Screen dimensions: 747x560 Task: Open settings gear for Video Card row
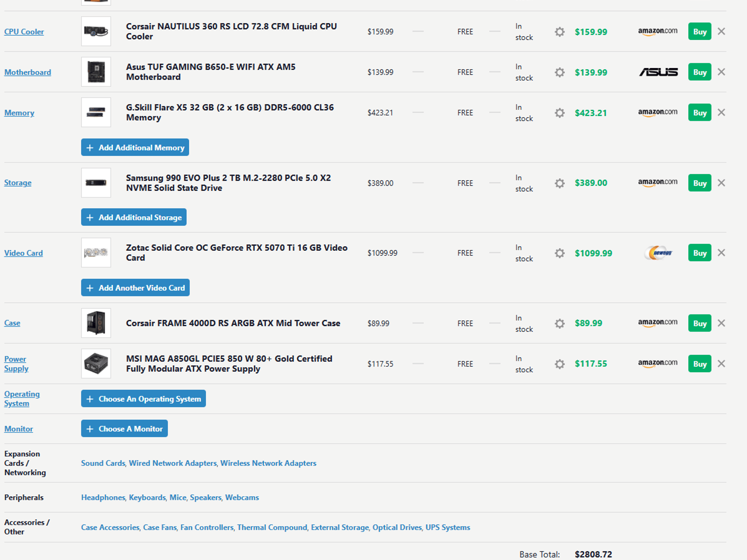[560, 253]
